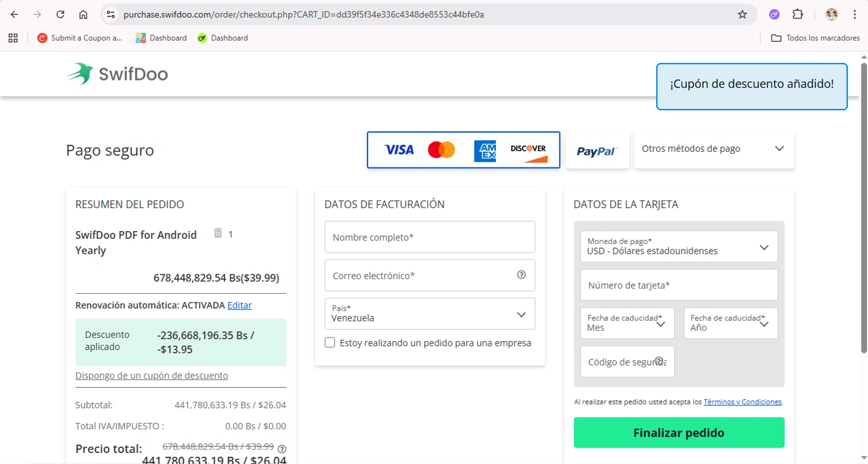868x464 pixels.
Task: Click the Descuento aplicado amount -$13.95
Action: [x=175, y=349]
